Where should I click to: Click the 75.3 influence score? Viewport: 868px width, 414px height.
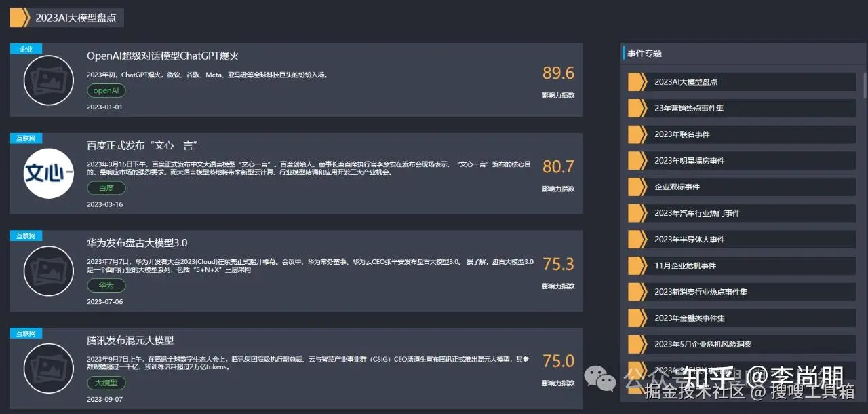click(558, 264)
